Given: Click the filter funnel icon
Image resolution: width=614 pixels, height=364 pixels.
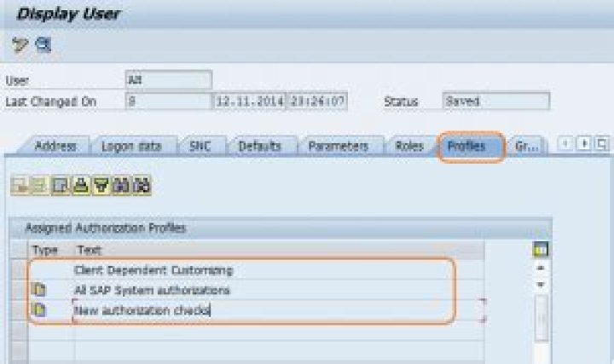Looking at the screenshot, I should click(x=101, y=185).
